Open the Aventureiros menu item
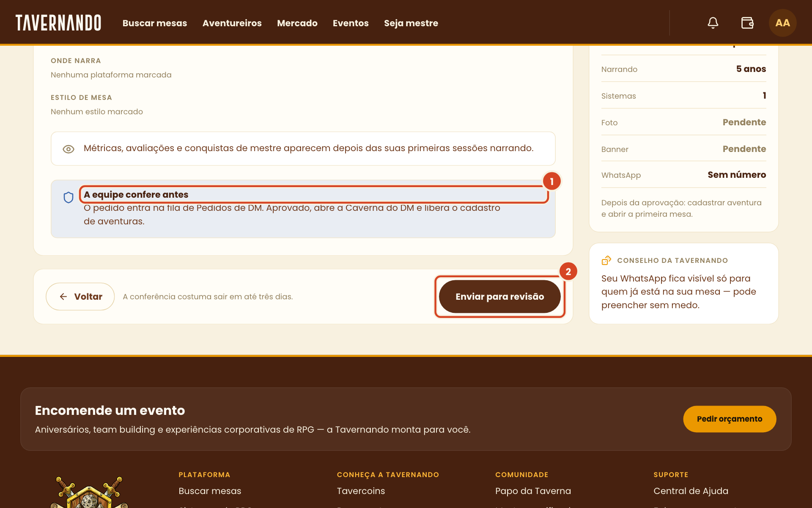 (232, 23)
